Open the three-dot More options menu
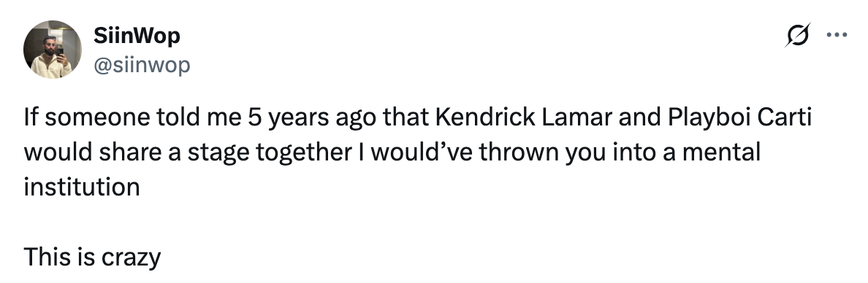 [837, 35]
